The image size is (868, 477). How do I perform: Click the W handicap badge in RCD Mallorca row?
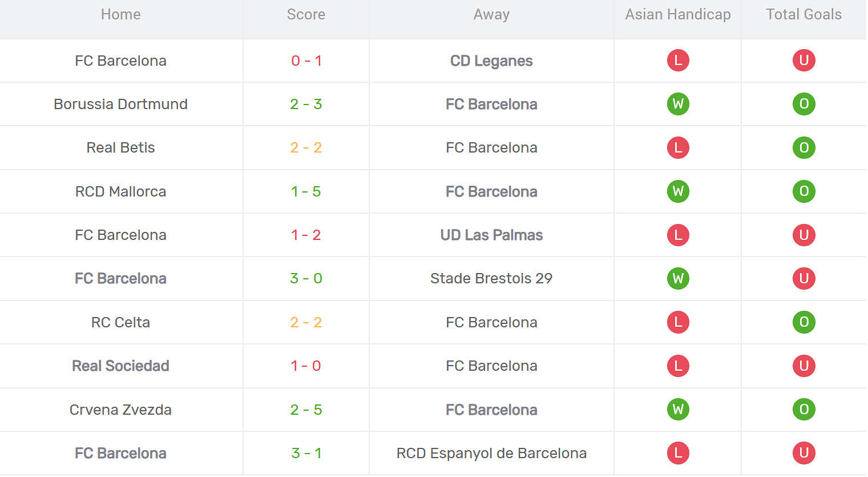678,191
